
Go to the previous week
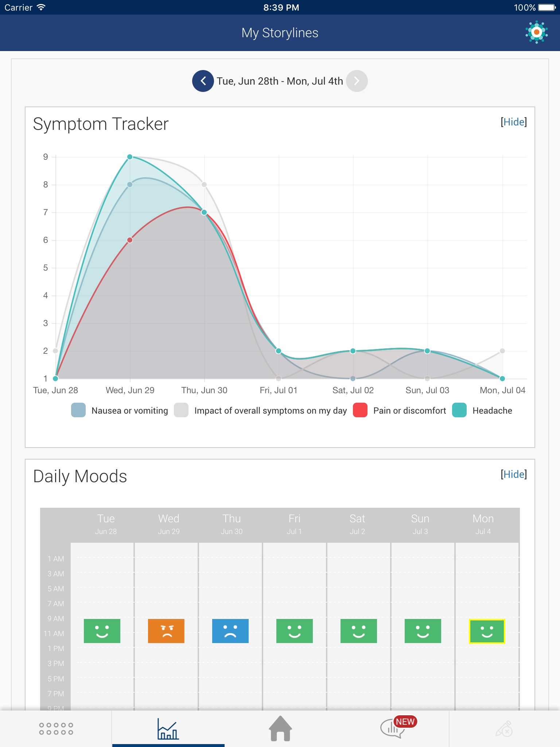pyautogui.click(x=203, y=81)
